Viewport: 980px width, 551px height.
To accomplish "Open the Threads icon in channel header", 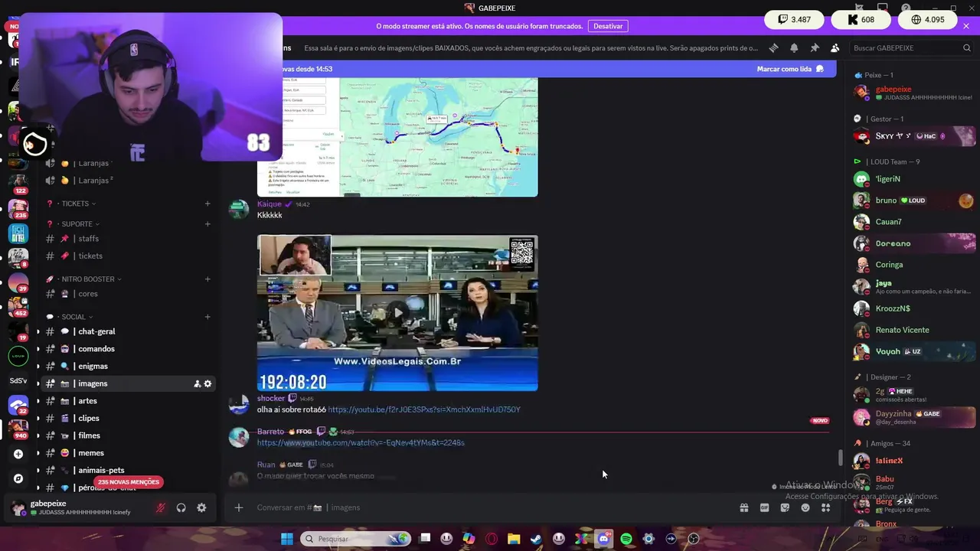I will click(773, 47).
